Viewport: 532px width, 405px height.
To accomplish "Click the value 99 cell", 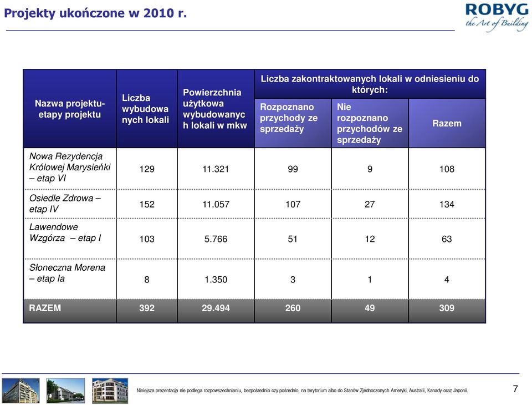I will click(293, 169).
